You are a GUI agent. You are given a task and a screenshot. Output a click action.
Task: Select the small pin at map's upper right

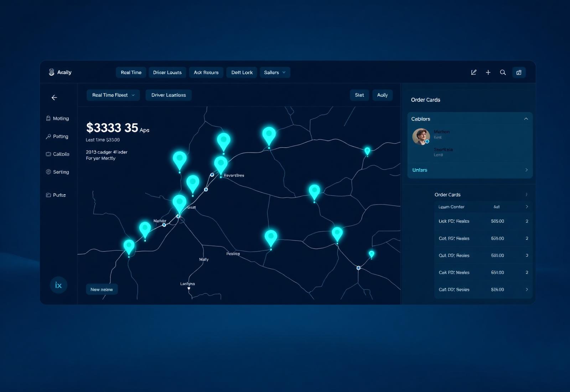[x=367, y=151]
